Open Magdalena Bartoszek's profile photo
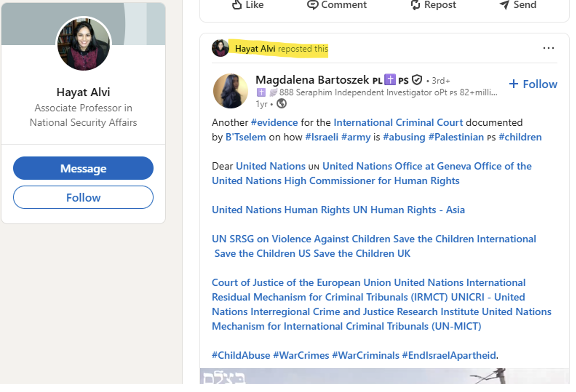Screen dimensions: 576x392 [230, 91]
